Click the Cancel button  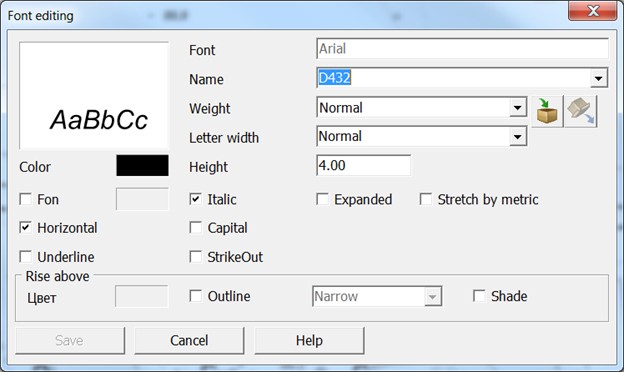(189, 341)
